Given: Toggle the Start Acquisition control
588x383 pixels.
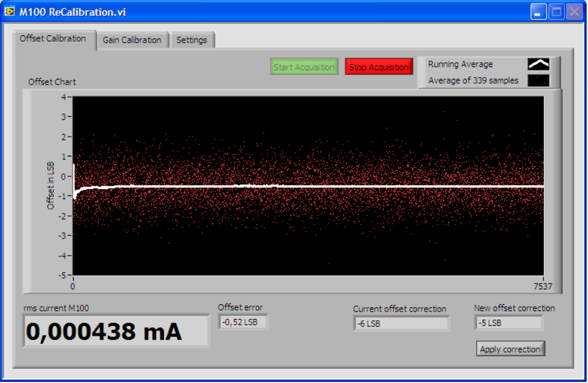Looking at the screenshot, I should click(304, 66).
